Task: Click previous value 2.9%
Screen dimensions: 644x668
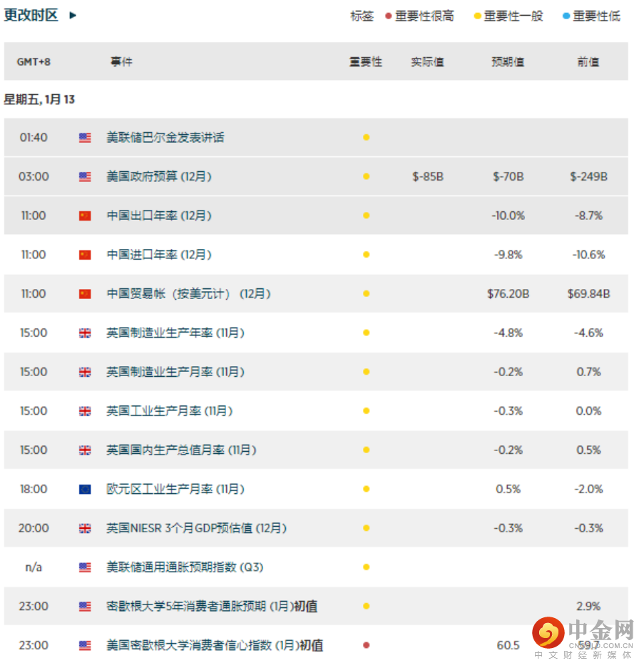Action: coord(588,606)
